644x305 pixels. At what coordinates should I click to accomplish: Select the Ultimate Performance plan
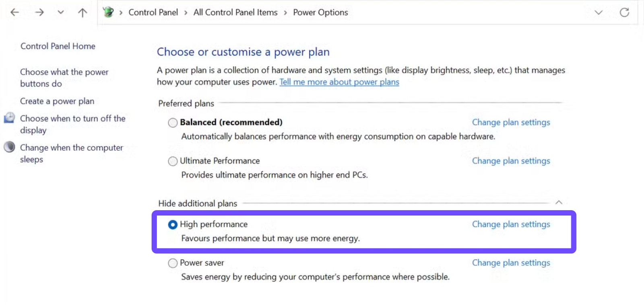coord(173,161)
